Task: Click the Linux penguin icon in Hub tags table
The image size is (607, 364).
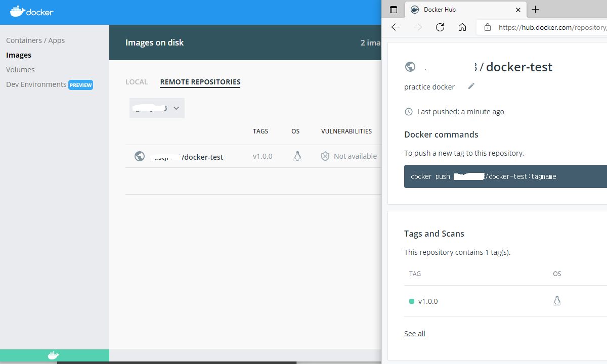Action: (557, 301)
